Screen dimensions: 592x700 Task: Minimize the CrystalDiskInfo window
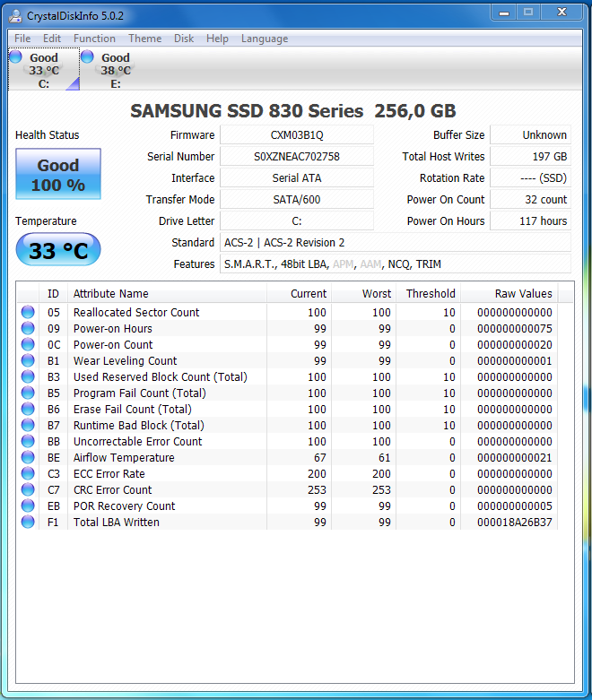504,13
